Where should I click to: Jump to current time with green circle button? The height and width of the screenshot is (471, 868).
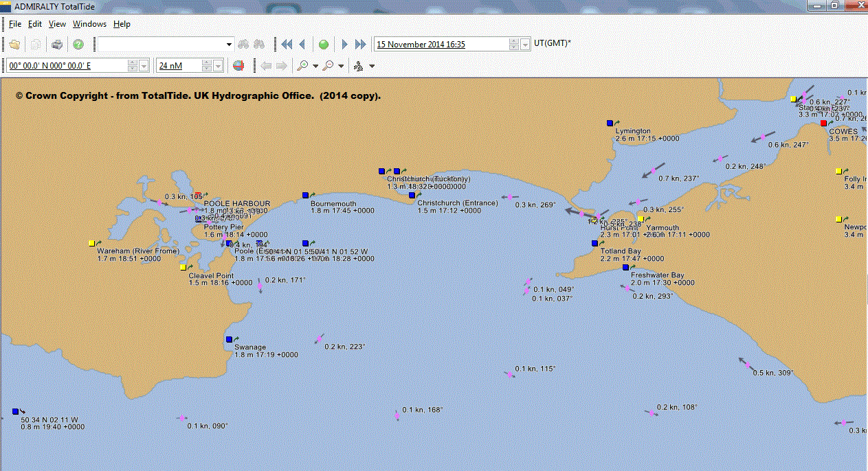(324, 45)
